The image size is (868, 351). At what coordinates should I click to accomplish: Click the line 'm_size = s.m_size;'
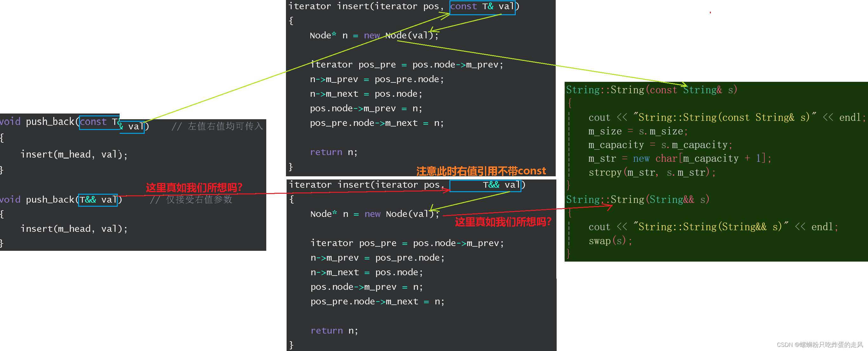tap(638, 131)
